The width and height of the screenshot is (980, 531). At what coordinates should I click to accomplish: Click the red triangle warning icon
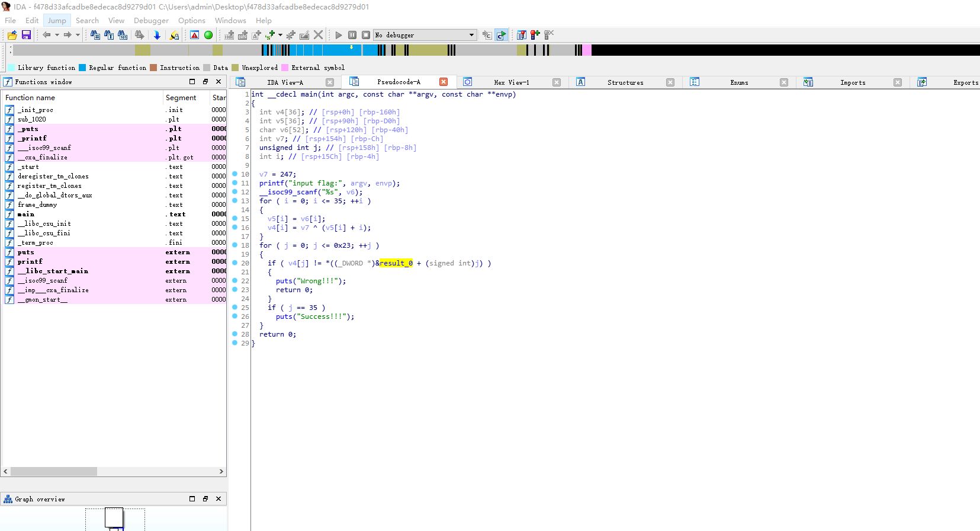[x=194, y=35]
